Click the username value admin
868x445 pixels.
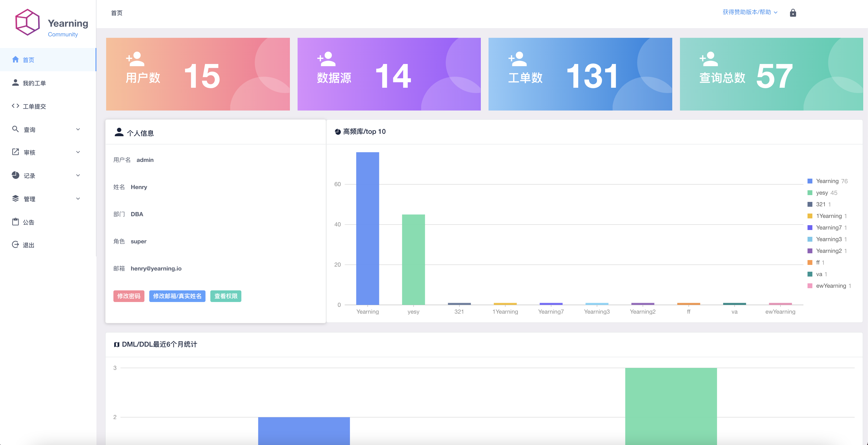click(x=145, y=160)
